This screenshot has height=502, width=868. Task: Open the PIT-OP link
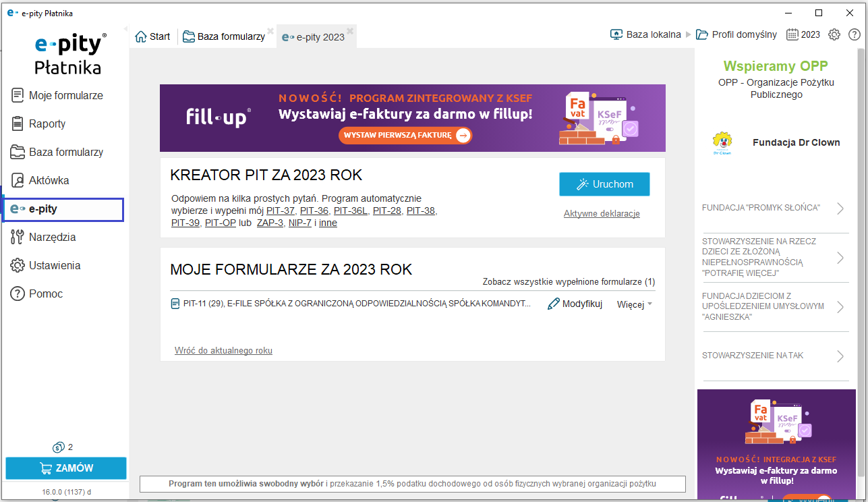(221, 223)
